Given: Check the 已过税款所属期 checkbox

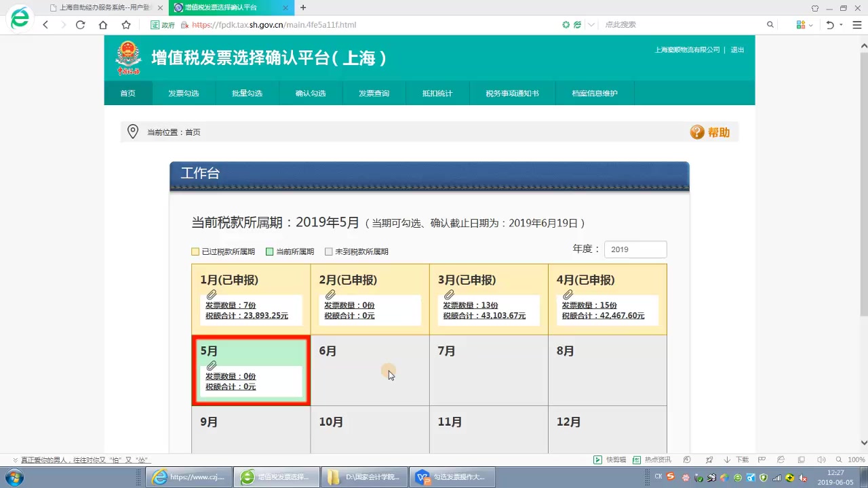Looking at the screenshot, I should pos(195,251).
